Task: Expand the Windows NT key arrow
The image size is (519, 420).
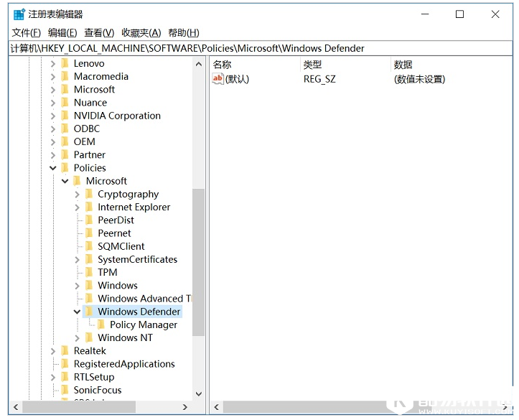Action: click(77, 337)
